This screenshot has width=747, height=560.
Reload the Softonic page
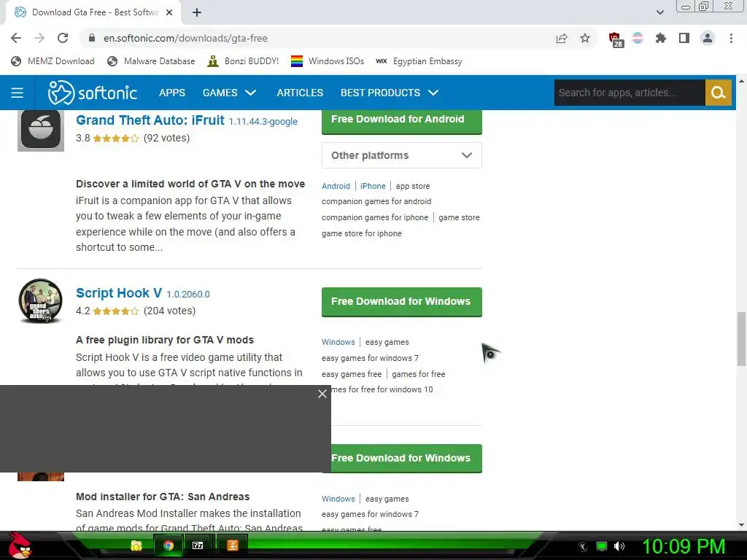tap(63, 38)
